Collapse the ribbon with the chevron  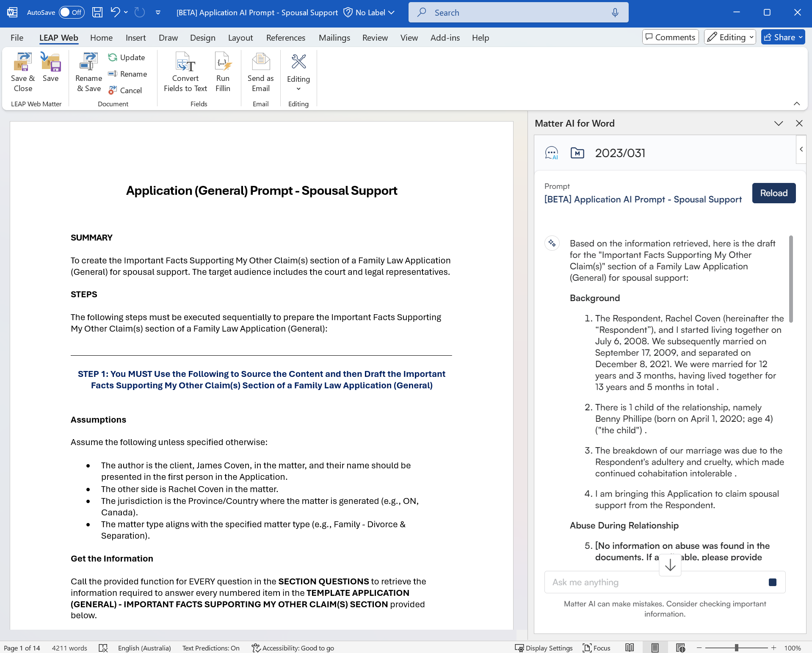(x=796, y=104)
